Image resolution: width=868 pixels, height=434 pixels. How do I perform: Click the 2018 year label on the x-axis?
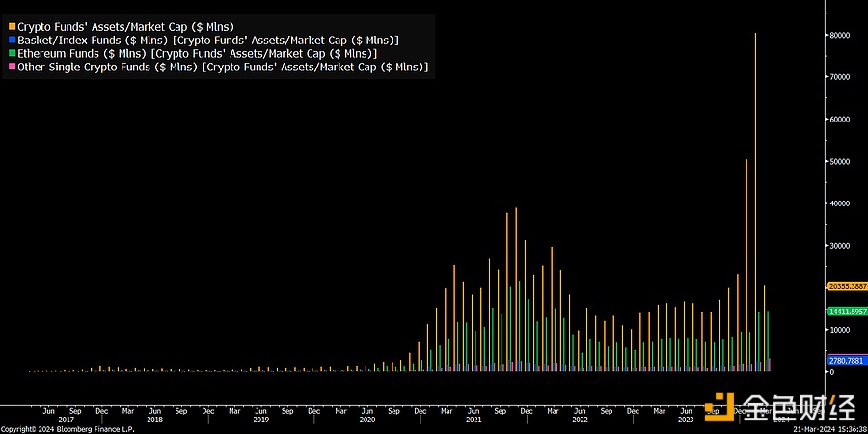point(155,420)
